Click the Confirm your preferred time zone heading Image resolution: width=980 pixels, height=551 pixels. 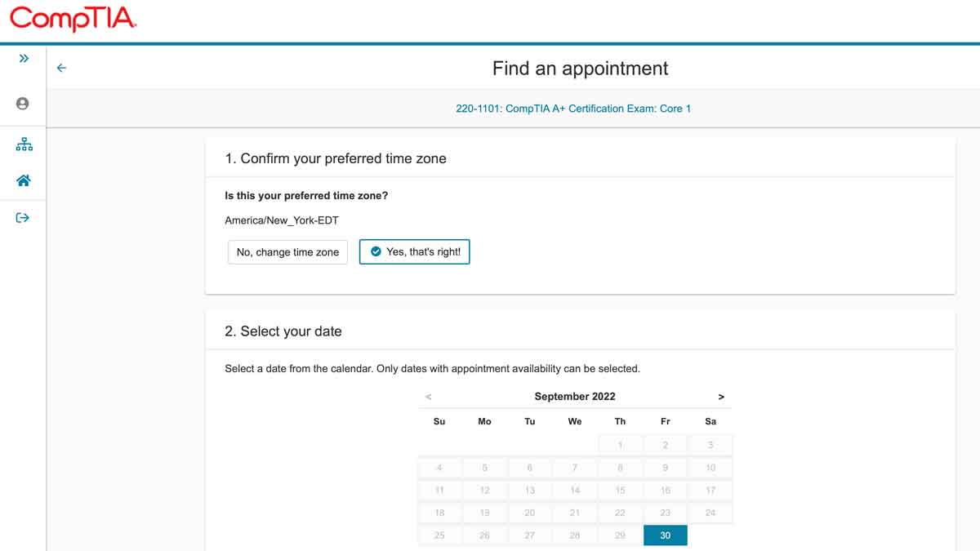(x=336, y=159)
